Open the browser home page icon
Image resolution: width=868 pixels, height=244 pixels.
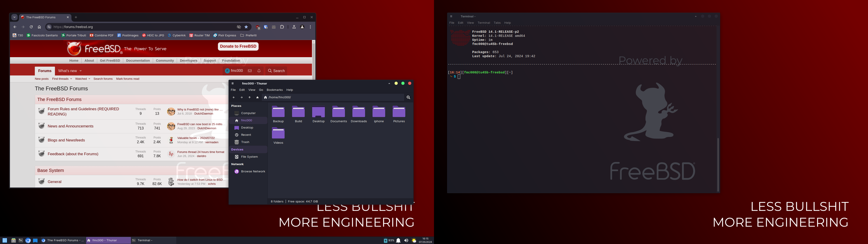pyautogui.click(x=39, y=27)
